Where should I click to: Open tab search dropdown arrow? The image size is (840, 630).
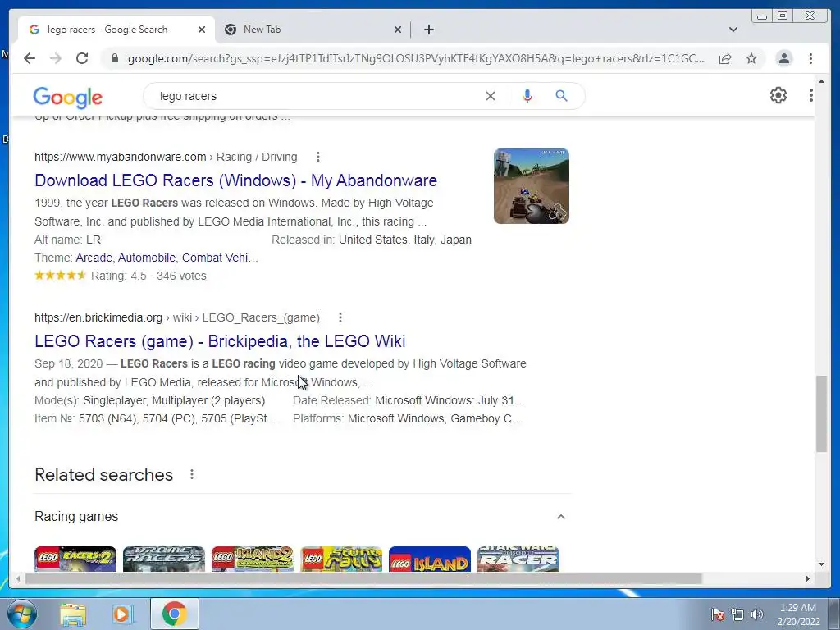[x=733, y=30]
